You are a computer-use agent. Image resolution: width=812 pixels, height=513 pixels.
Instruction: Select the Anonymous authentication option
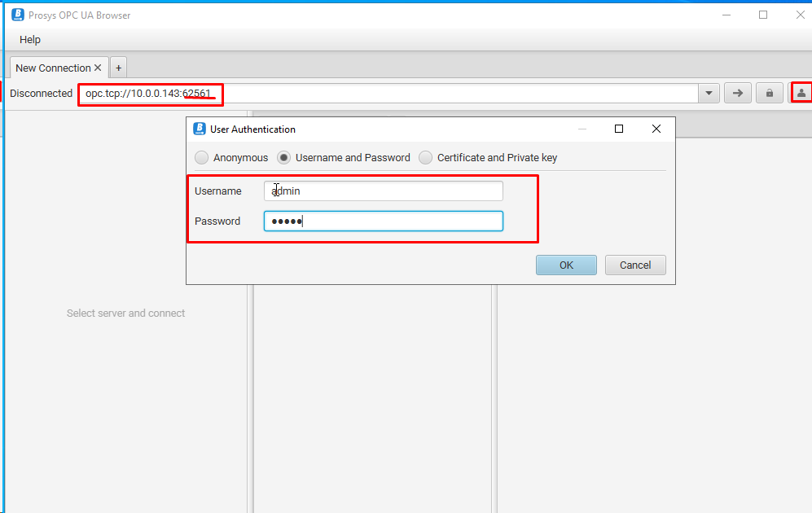pos(202,158)
